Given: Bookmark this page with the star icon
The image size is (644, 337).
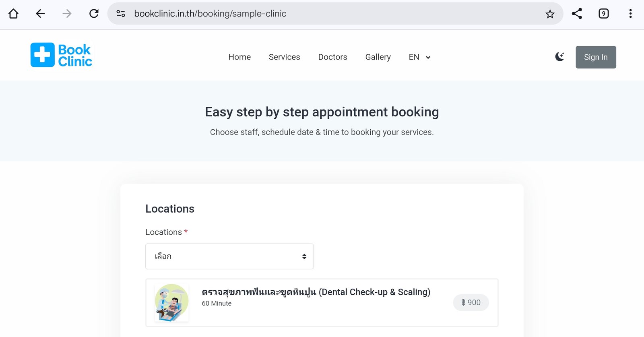Looking at the screenshot, I should point(550,14).
